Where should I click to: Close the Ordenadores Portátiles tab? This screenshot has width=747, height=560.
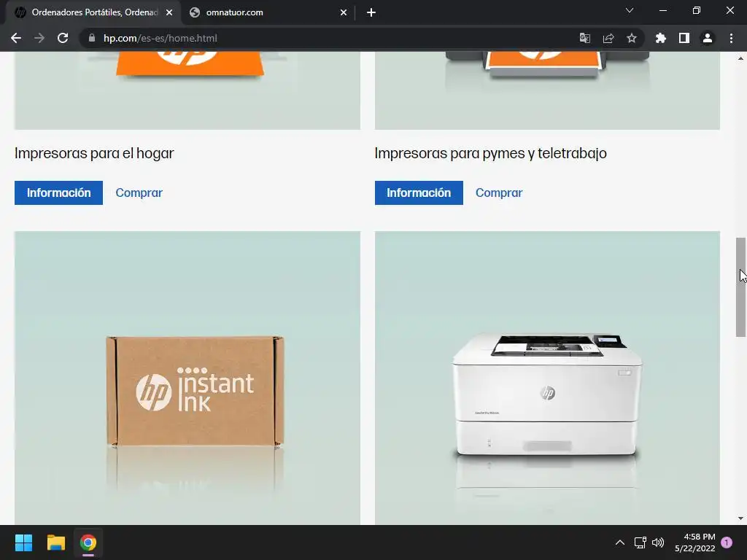point(169,12)
